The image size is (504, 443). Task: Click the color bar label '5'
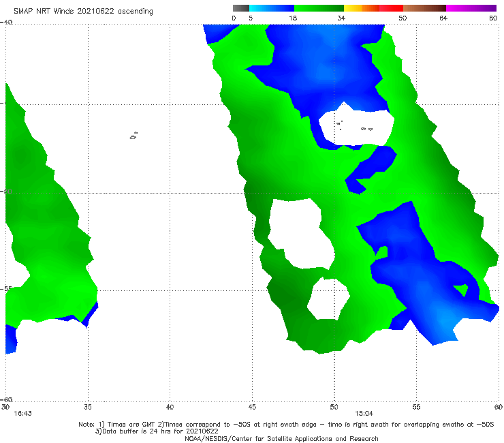(251, 18)
